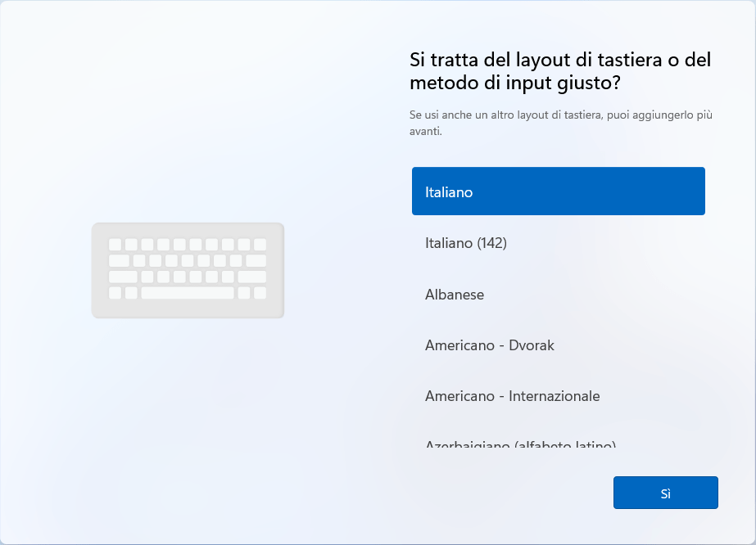Choose the Italiano (142) layout
756x545 pixels.
point(558,243)
